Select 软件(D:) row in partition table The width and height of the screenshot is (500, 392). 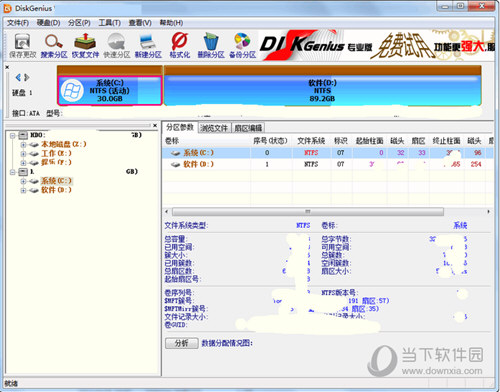328,164
